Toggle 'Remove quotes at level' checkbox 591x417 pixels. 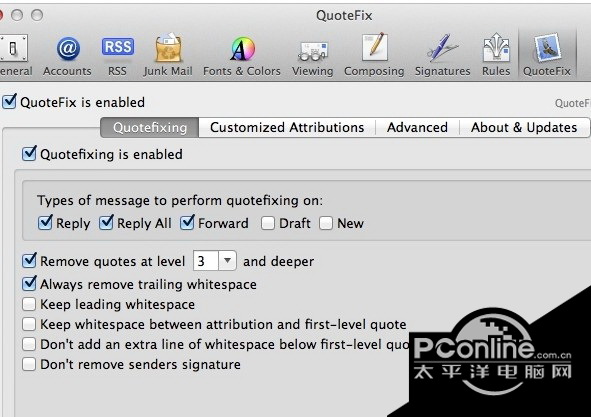[x=29, y=261]
